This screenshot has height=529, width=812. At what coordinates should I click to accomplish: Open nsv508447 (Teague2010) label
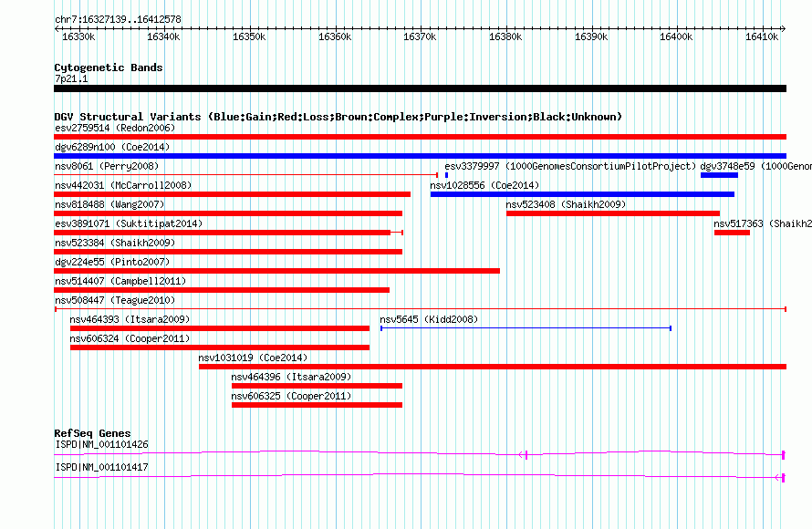(x=115, y=300)
